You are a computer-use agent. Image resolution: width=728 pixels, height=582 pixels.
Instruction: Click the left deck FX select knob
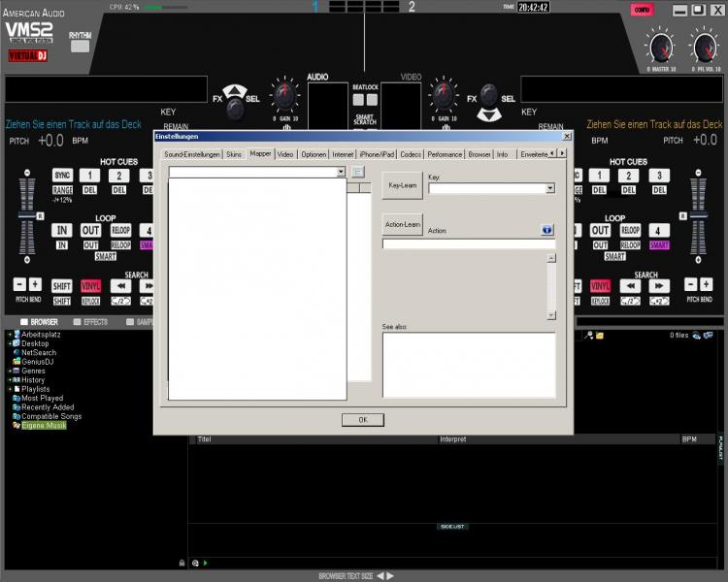[x=243, y=95]
